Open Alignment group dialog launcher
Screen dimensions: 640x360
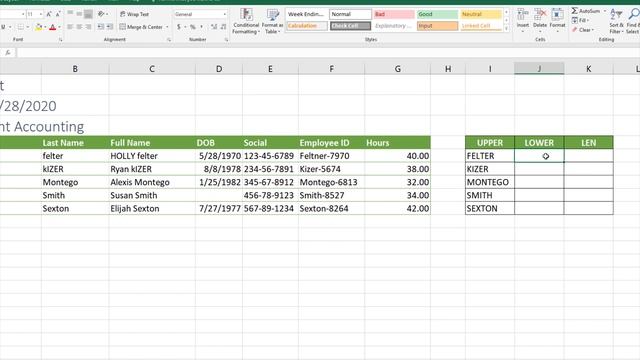click(x=169, y=40)
